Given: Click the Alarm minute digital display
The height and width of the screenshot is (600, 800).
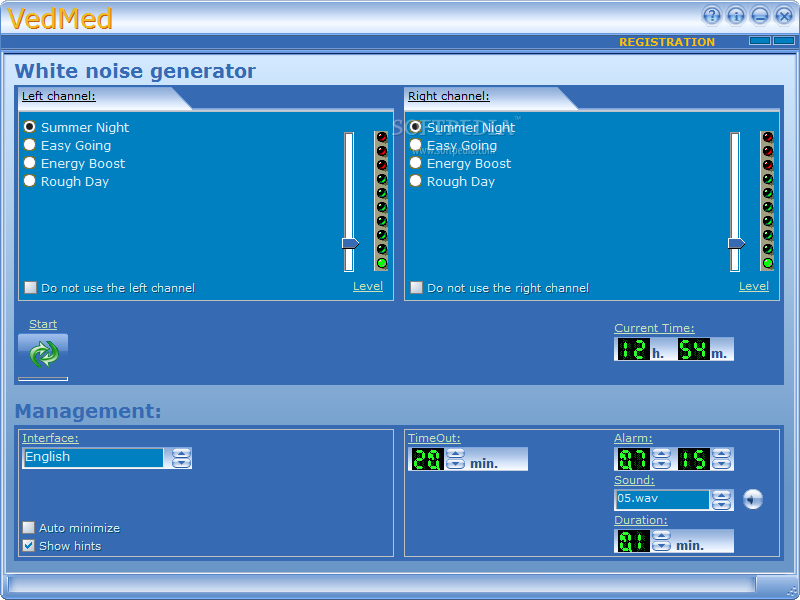Looking at the screenshot, I should tap(694, 459).
